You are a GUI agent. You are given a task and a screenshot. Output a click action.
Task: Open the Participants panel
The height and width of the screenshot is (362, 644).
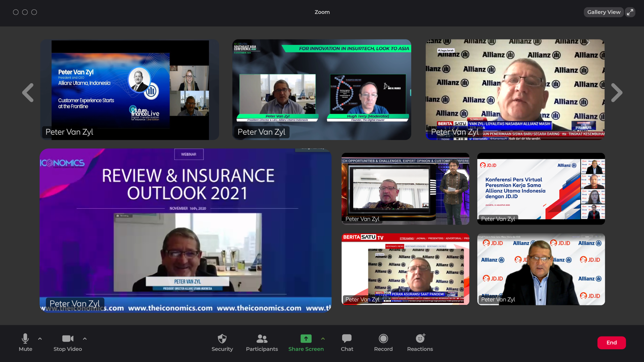coord(262,343)
